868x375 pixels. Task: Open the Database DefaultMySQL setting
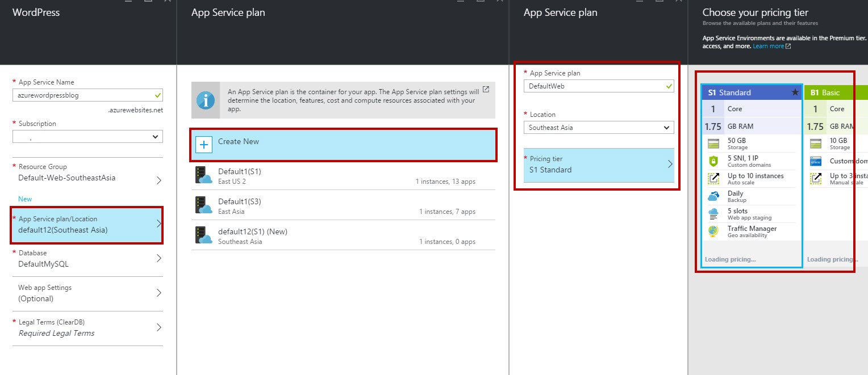click(x=87, y=259)
